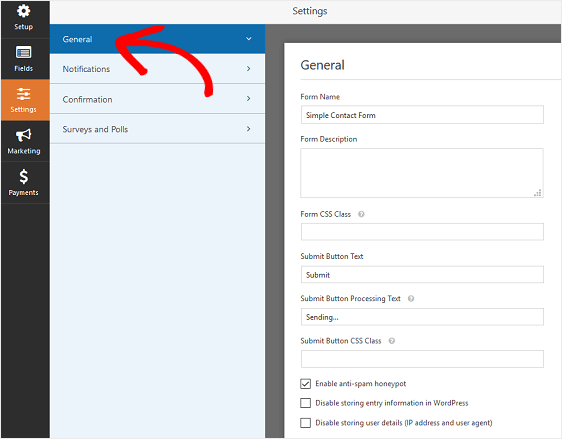This screenshot has height=439, width=562.
Task: Click the Form Description text area
Action: click(x=422, y=173)
